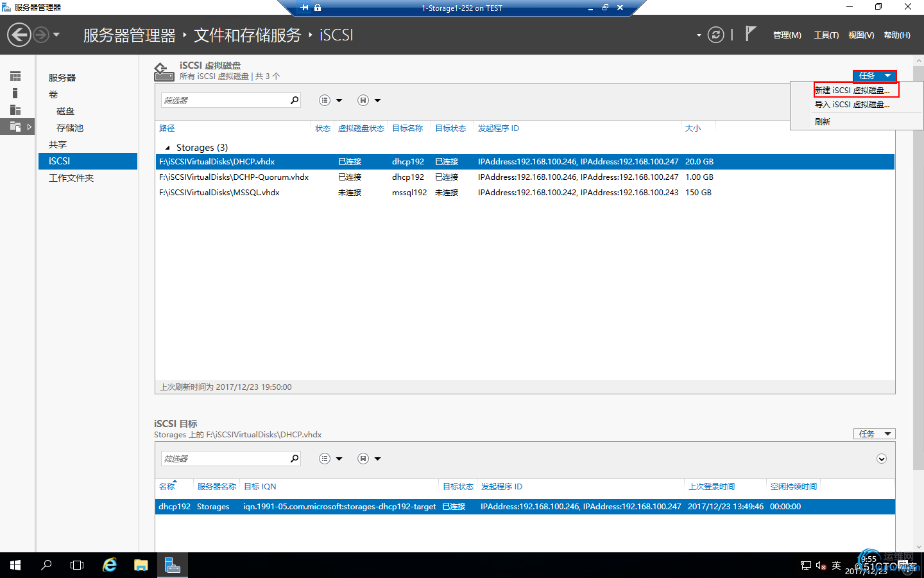Open 卷 in the navigation pane

click(x=53, y=94)
